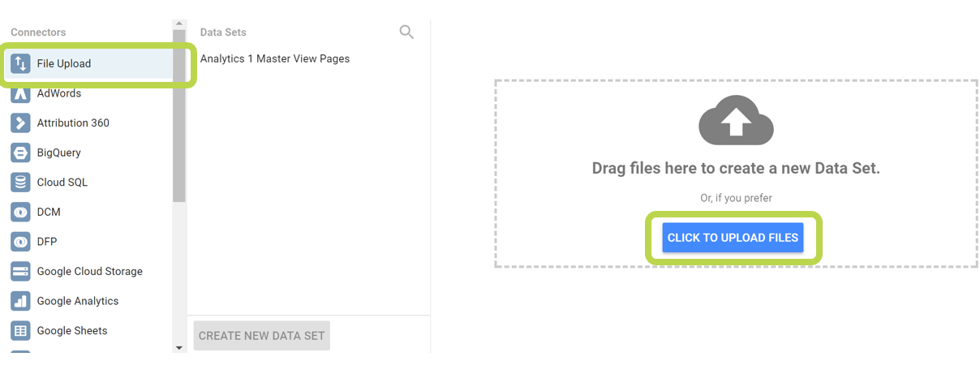Click the Google Analytics icon
The width and height of the screenshot is (980, 374).
coord(20,301)
